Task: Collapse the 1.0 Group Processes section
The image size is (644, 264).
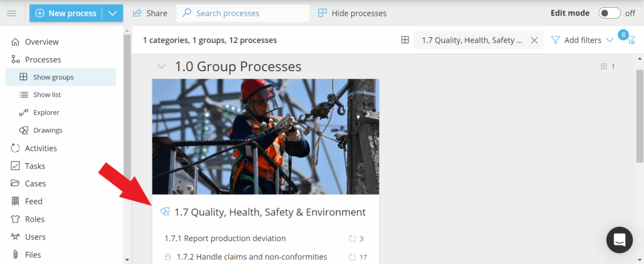Action: 162,67
